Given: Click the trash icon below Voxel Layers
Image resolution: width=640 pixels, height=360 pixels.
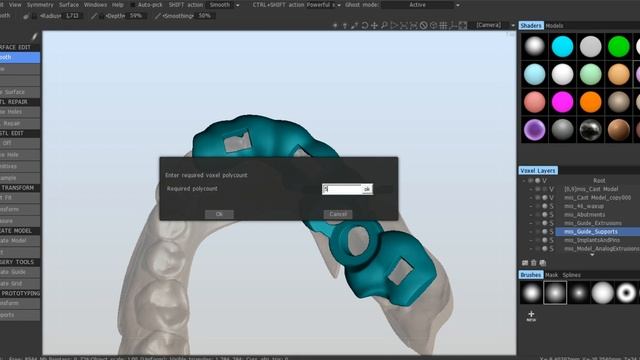Looking at the screenshot, I should pyautogui.click(x=533, y=263).
